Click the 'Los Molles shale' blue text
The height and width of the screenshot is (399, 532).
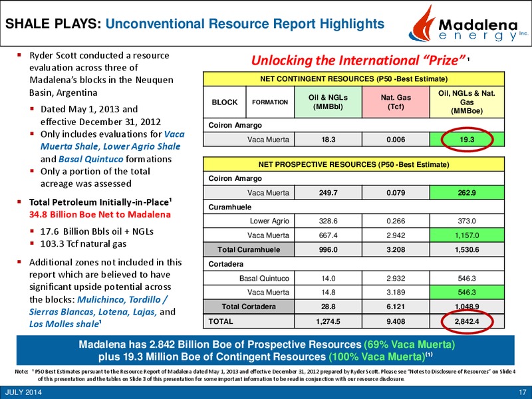pos(64,324)
